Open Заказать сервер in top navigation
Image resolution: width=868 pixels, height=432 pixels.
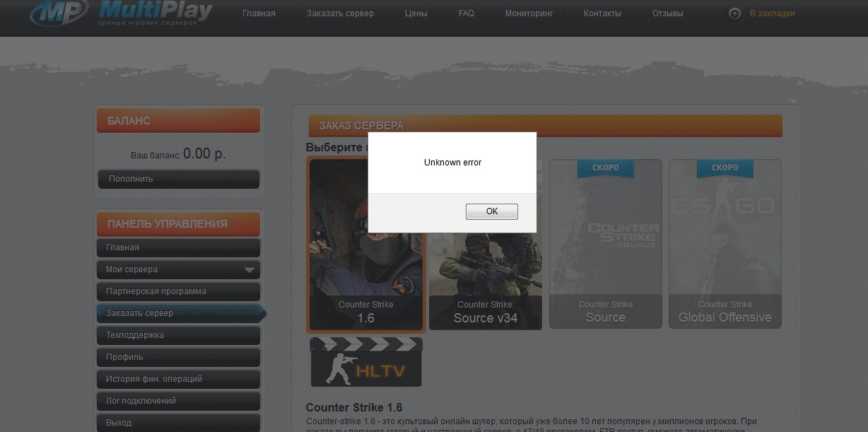(x=340, y=13)
